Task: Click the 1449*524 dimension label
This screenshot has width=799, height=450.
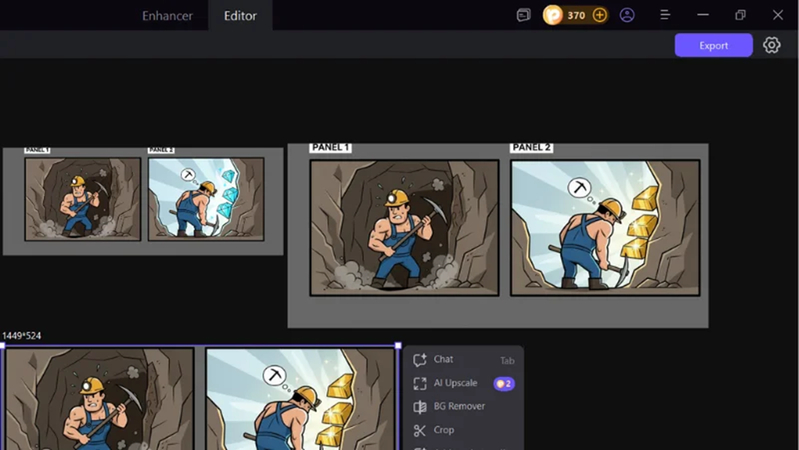Action: point(22,336)
